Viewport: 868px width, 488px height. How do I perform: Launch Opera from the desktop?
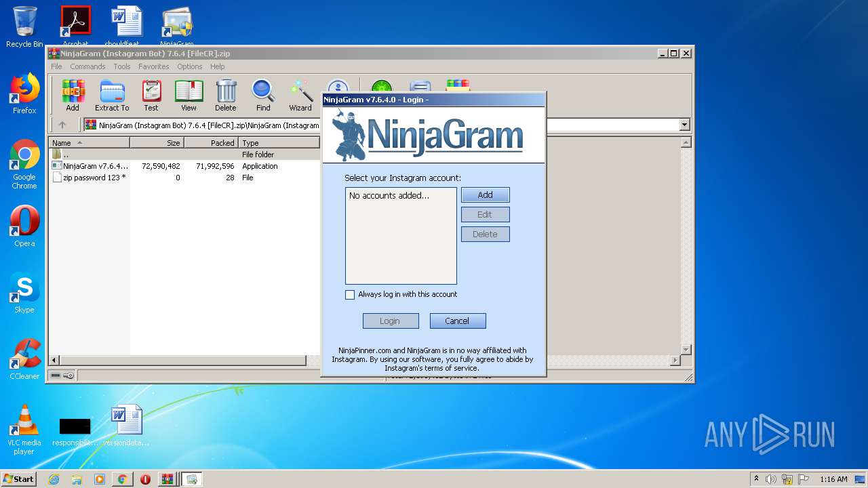[x=24, y=226]
